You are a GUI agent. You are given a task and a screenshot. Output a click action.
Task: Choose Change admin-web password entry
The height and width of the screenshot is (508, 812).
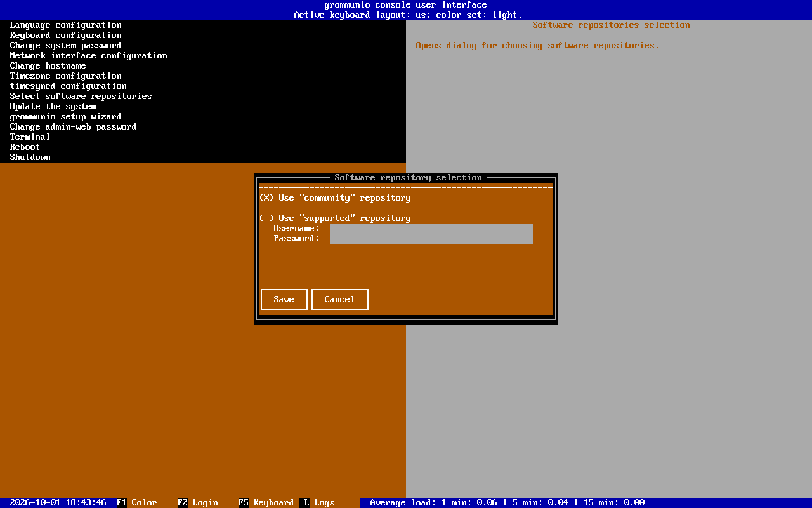pos(74,127)
